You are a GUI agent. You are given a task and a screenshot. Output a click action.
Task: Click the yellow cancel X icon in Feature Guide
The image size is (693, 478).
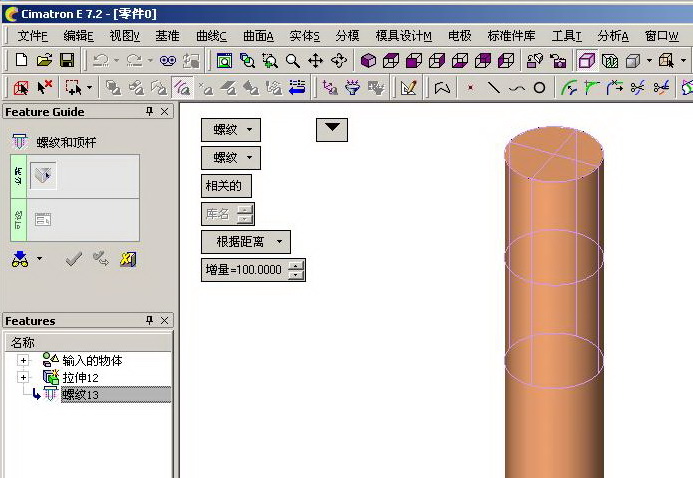[x=128, y=259]
